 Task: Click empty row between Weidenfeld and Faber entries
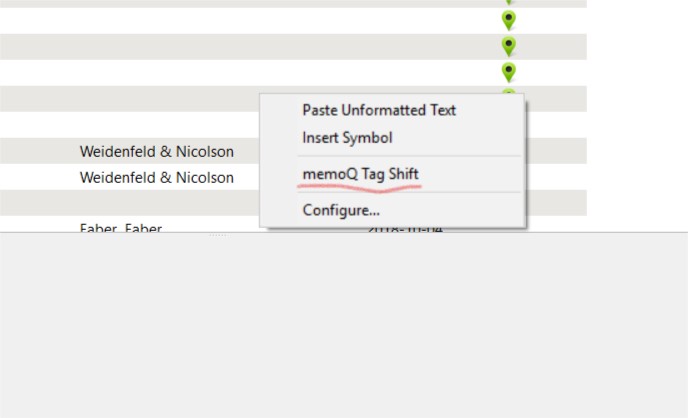point(130,203)
